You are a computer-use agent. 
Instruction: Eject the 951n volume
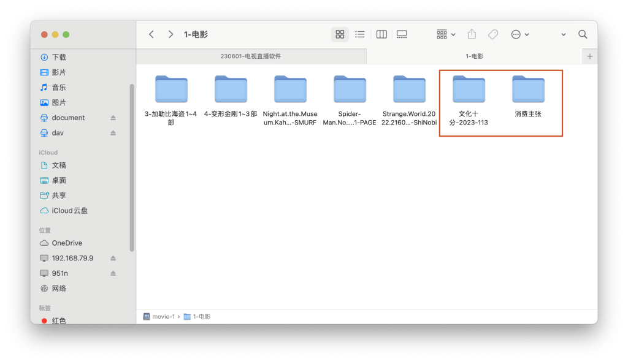(x=113, y=273)
